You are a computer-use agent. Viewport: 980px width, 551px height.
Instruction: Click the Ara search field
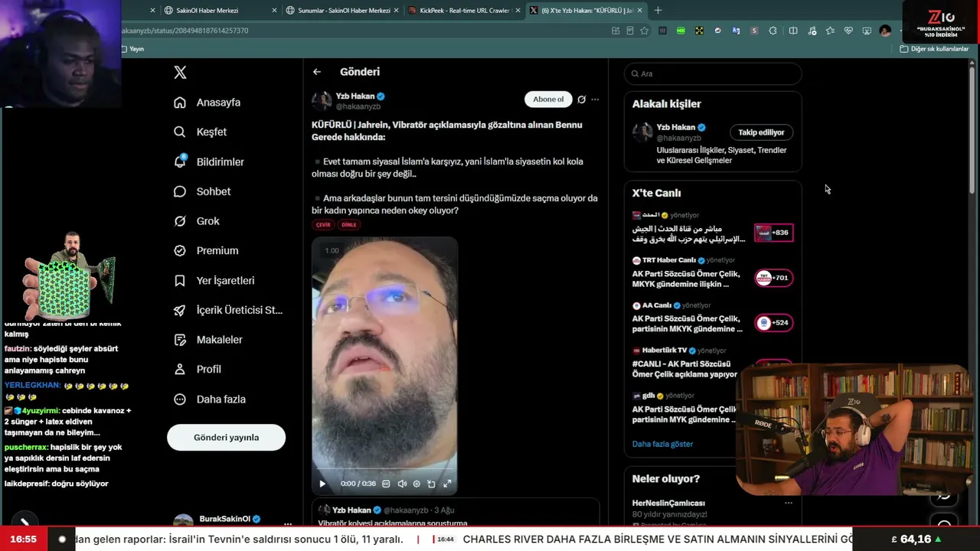click(713, 73)
